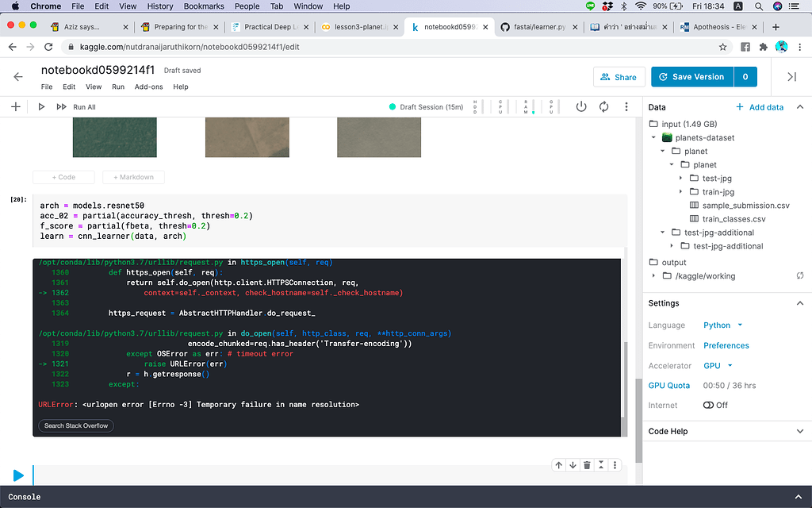Screen dimensions: 812x508
Task: Click the Save Version button
Action: tap(691, 77)
